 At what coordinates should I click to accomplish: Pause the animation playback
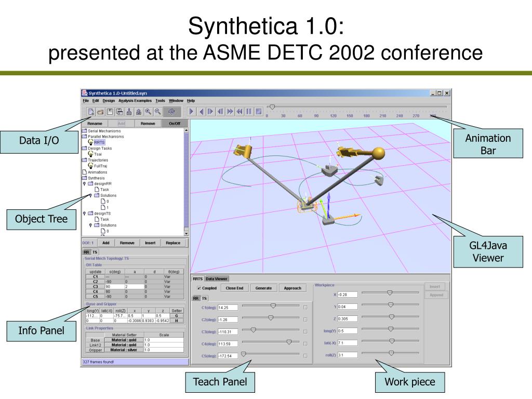249,111
